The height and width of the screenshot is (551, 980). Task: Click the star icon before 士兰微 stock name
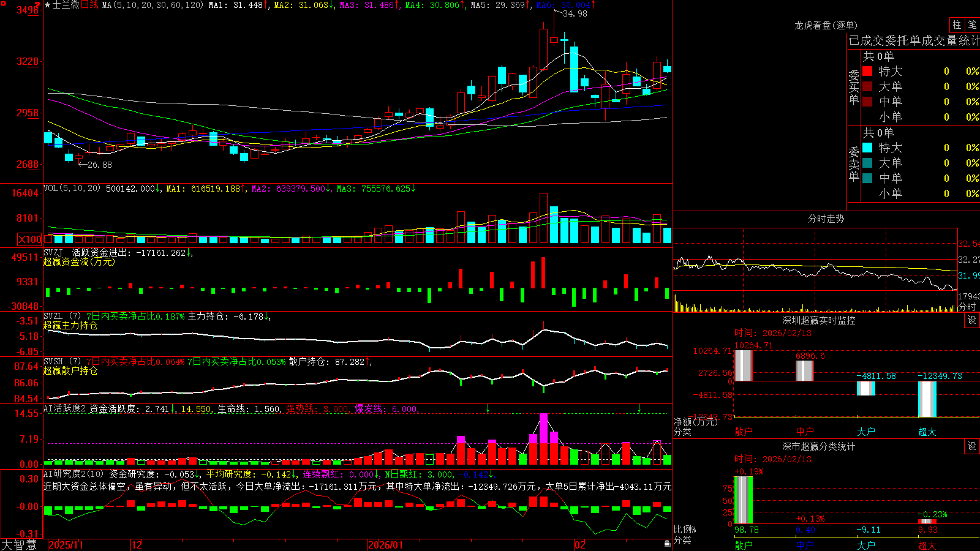pyautogui.click(x=48, y=5)
